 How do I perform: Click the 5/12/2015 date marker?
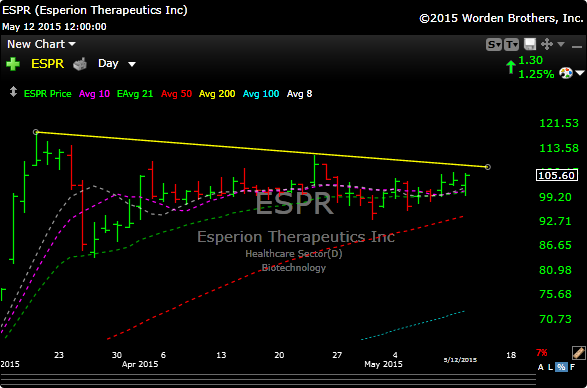click(x=460, y=360)
